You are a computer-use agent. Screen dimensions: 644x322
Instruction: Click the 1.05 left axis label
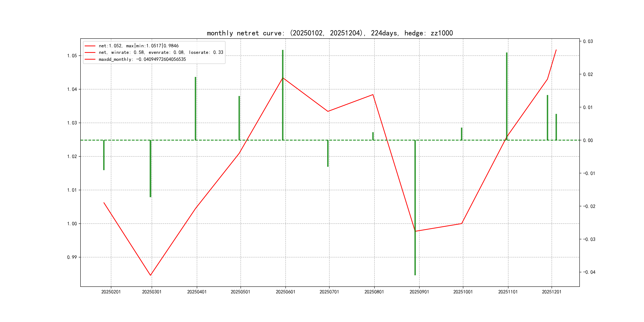pyautogui.click(x=72, y=55)
